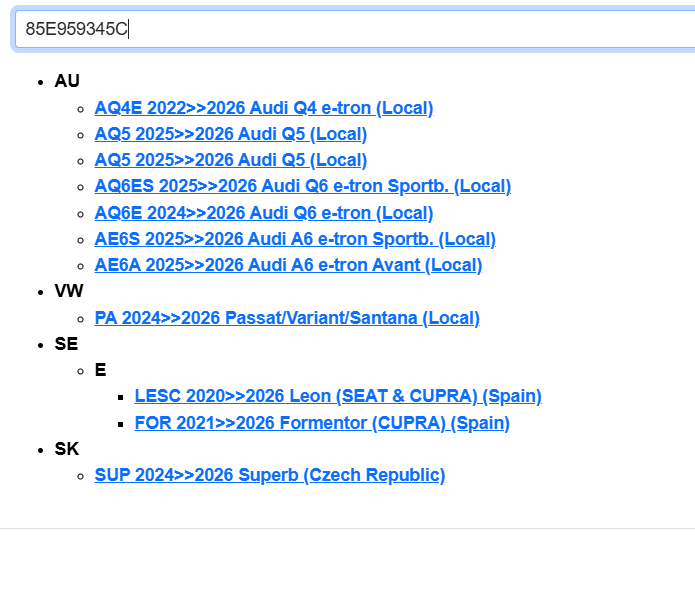Click the hollow circle bullet before E
Image resolution: width=695 pixels, height=605 pixels.
pyautogui.click(x=80, y=371)
